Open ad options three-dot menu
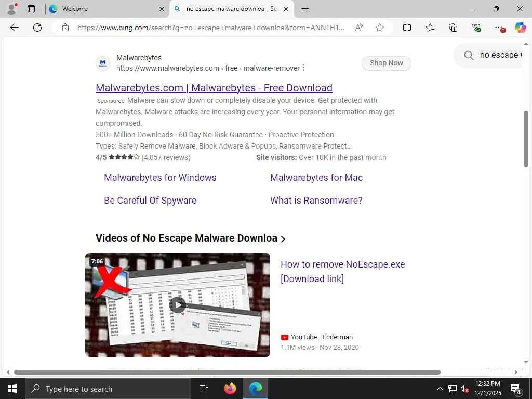 (x=303, y=68)
